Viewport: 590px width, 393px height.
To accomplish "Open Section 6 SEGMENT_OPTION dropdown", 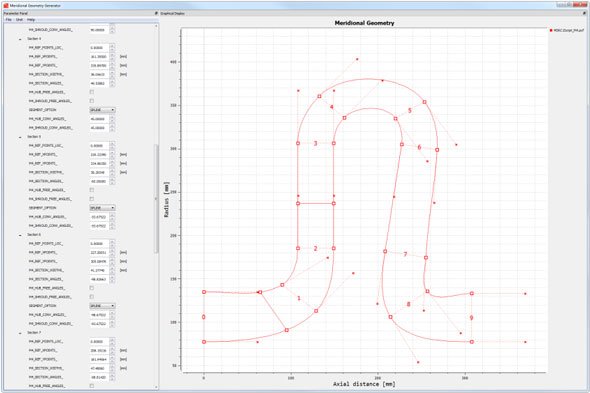I will 102,306.
